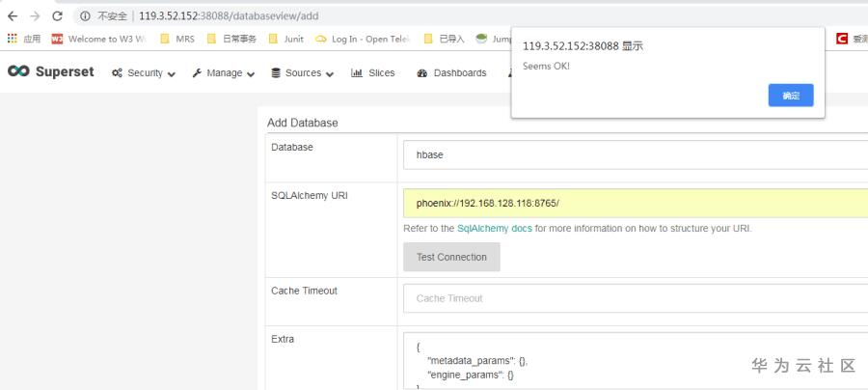This screenshot has width=868, height=390.
Task: Open the Welcome to W3 bookmark
Action: point(97,39)
